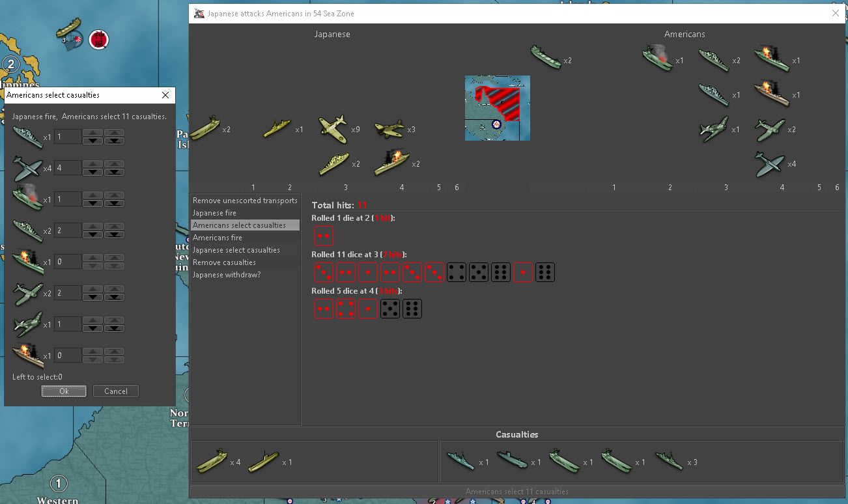Click the Japanese x3 tactical bomber icon
Image resolution: width=848 pixels, height=504 pixels.
click(x=389, y=129)
